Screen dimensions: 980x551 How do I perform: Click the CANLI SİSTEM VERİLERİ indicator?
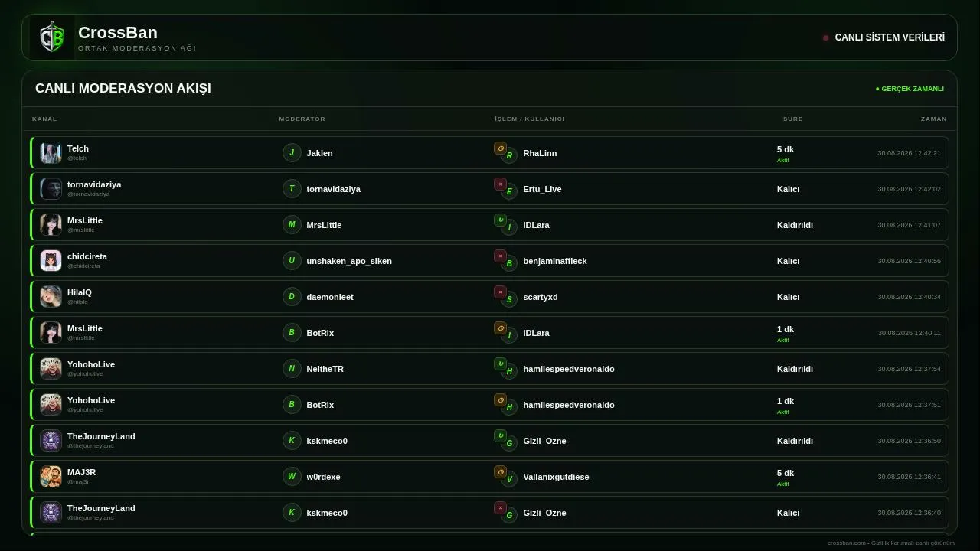pyautogui.click(x=884, y=37)
